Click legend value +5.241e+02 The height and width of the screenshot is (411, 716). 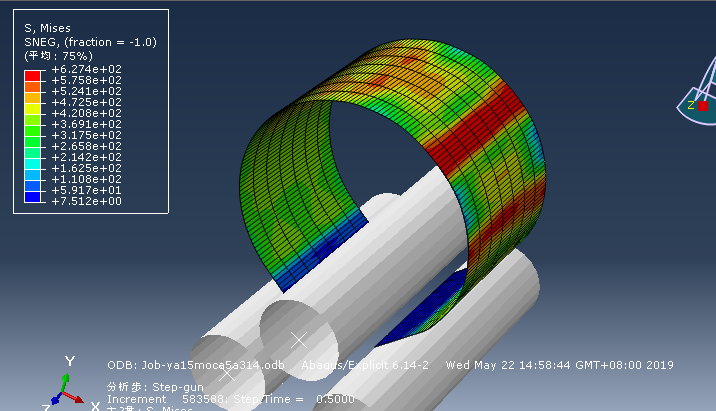point(87,91)
